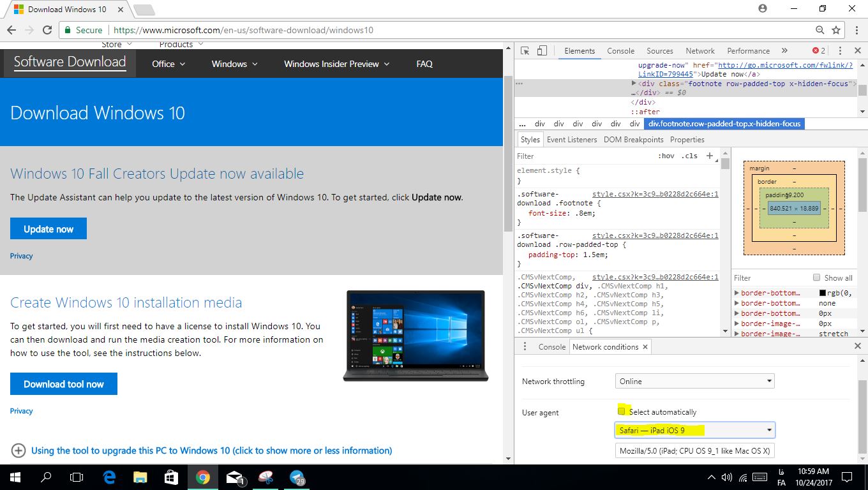Image resolution: width=868 pixels, height=490 pixels.
Task: Open the Properties pane tab
Action: click(687, 140)
